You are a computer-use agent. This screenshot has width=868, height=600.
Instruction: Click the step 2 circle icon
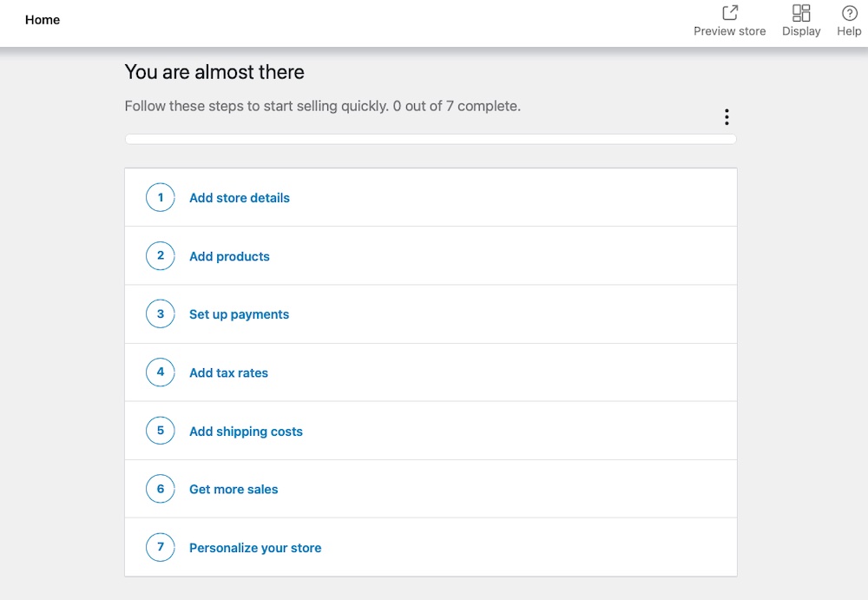coord(161,255)
